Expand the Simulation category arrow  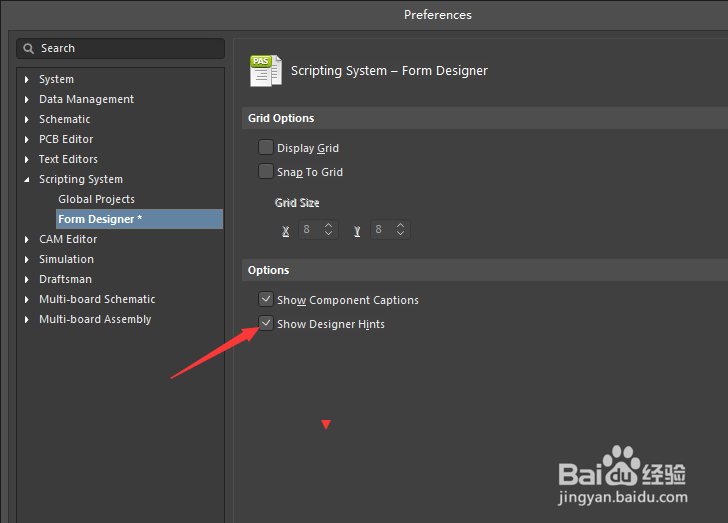pos(26,259)
